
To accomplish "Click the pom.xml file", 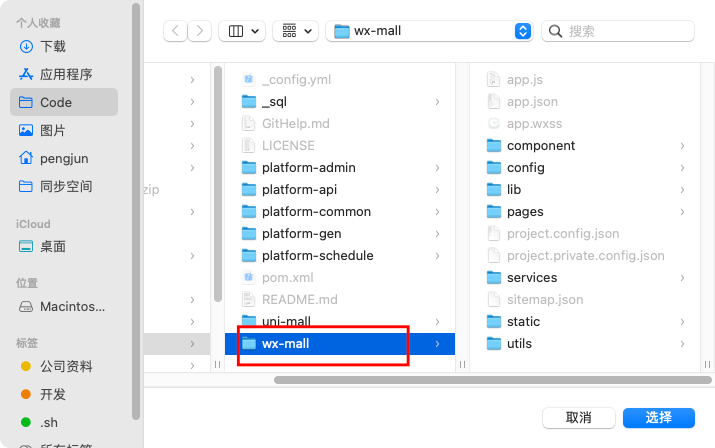I will click(x=340, y=277).
